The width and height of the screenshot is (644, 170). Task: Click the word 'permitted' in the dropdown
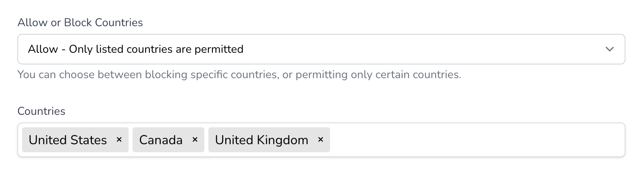coord(219,49)
